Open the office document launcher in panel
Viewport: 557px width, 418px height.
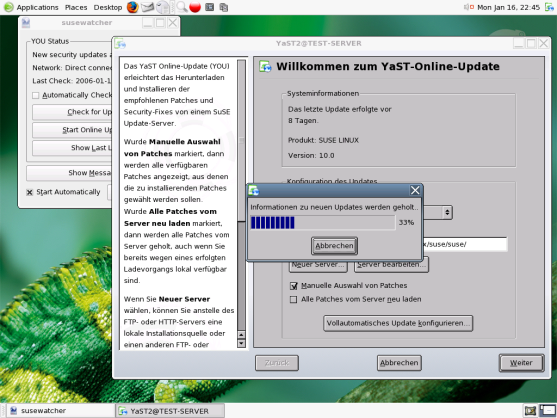click(x=163, y=7)
